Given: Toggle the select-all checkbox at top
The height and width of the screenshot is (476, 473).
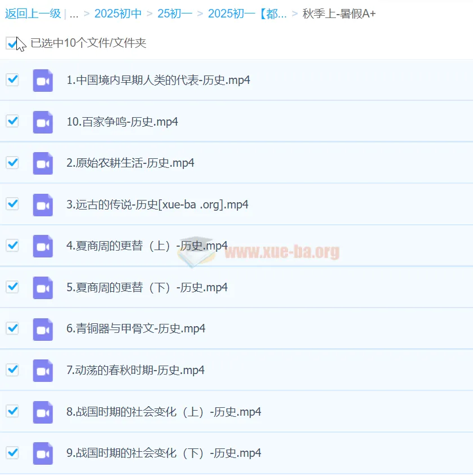Looking at the screenshot, I should (x=12, y=43).
